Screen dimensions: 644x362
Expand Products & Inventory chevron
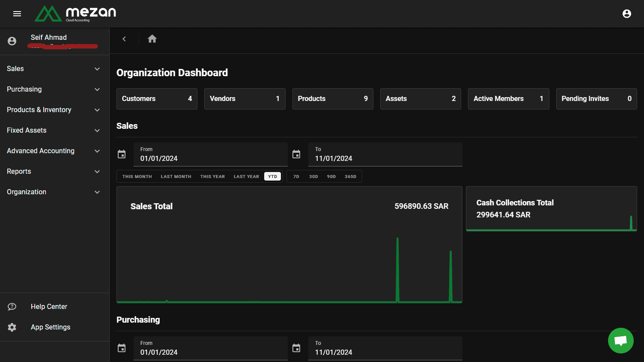click(97, 110)
